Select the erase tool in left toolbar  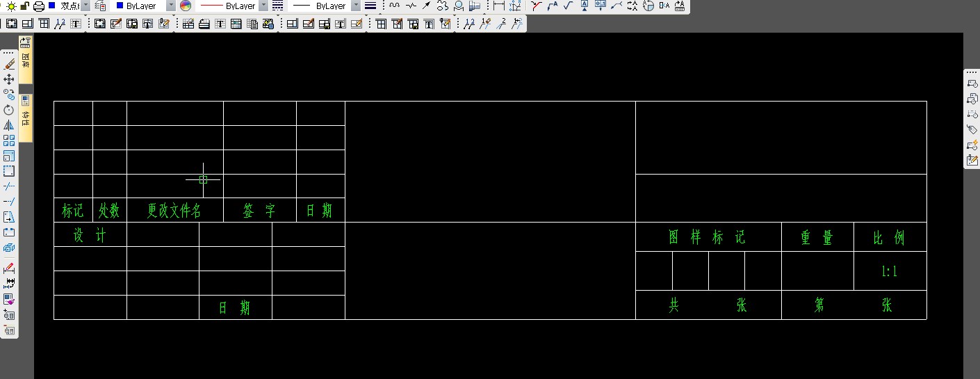coord(9,64)
